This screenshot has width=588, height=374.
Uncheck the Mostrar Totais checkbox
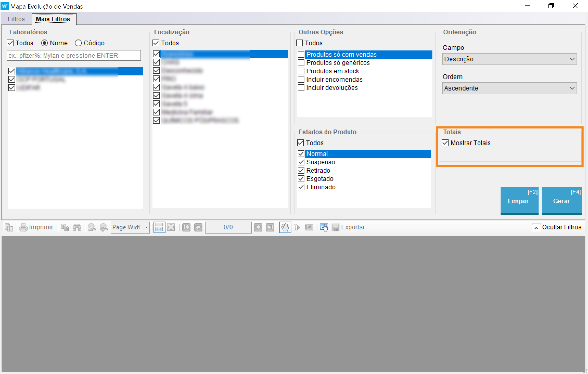pyautogui.click(x=445, y=143)
